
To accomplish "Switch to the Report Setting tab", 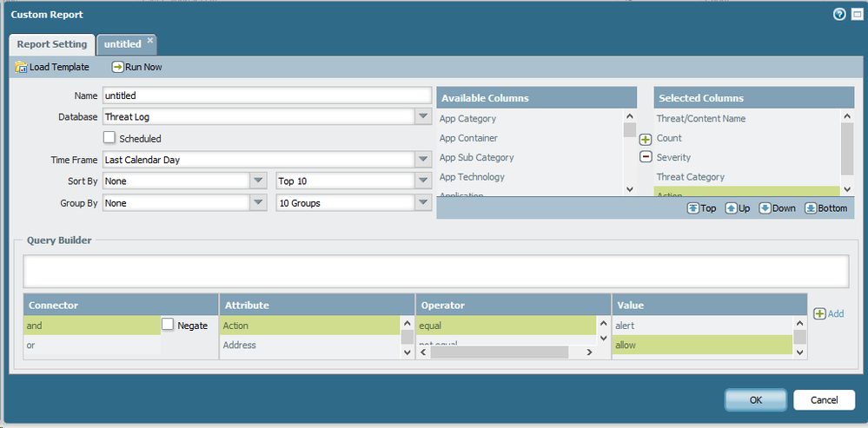I will pos(52,44).
